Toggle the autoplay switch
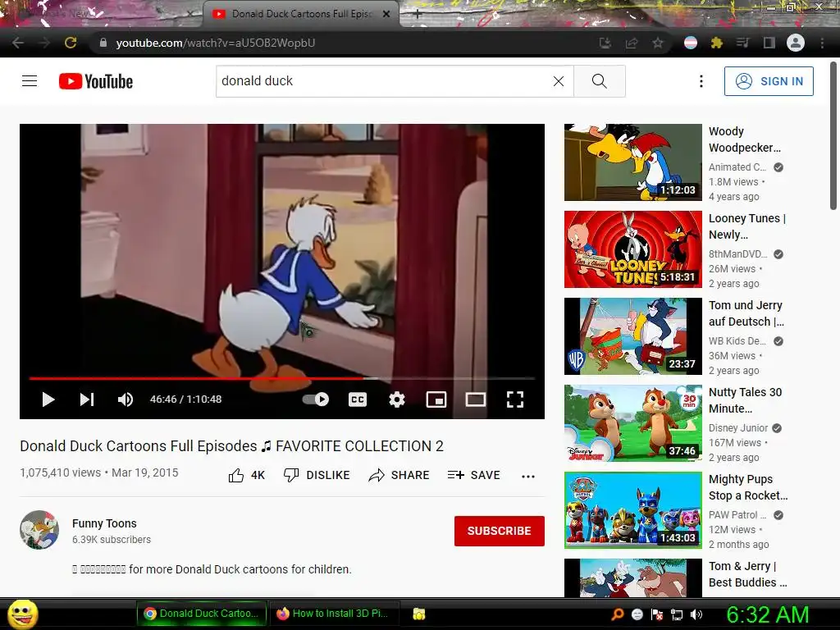The image size is (840, 630). pyautogui.click(x=316, y=399)
